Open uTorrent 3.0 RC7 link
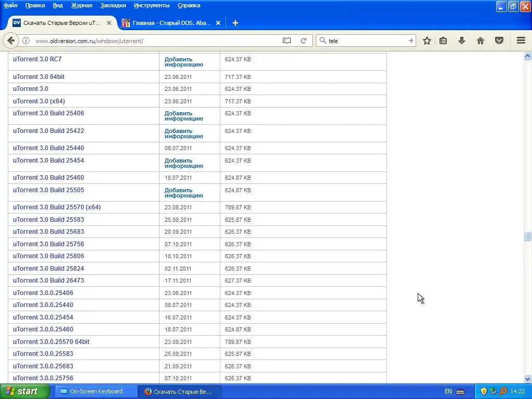 37,59
